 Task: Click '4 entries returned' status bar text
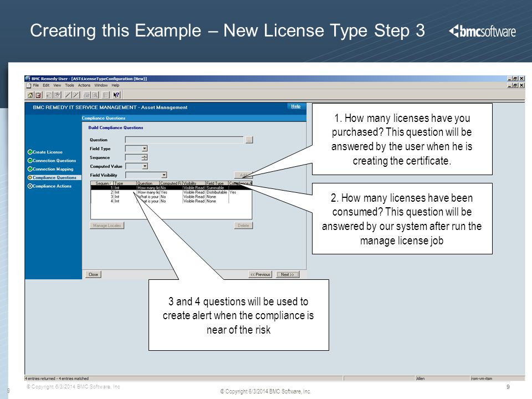coord(57,378)
